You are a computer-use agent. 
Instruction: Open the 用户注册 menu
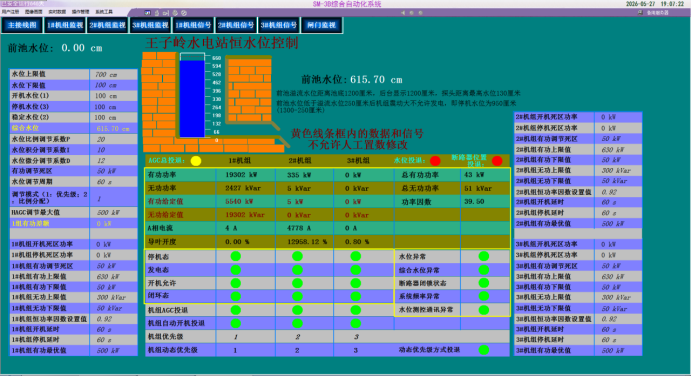click(x=10, y=12)
